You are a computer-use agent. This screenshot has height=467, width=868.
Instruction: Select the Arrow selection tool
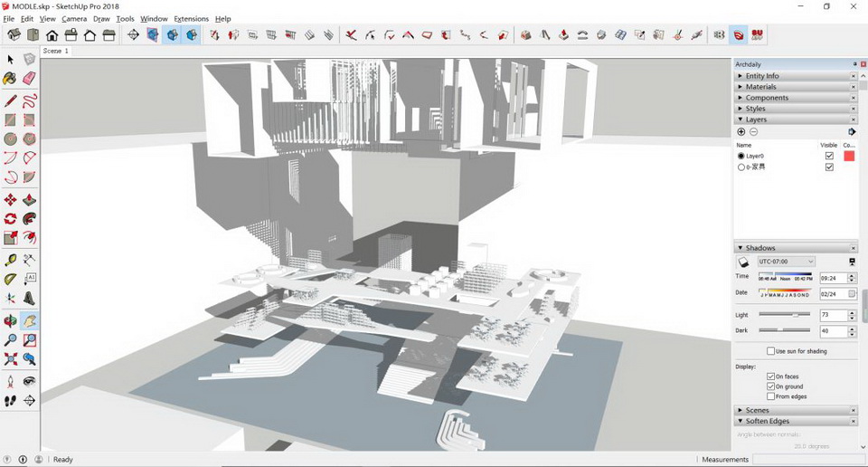[x=10, y=60]
